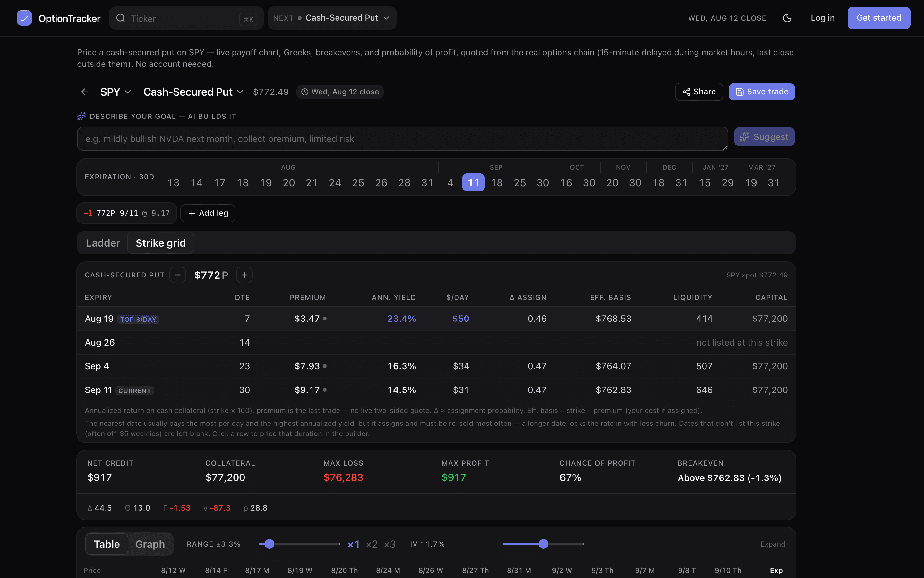Image resolution: width=924 pixels, height=578 pixels.
Task: Click the 23.4% annualized yield value
Action: point(402,319)
